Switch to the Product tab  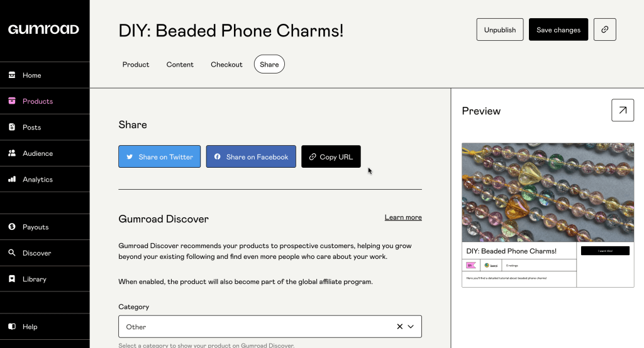(136, 65)
